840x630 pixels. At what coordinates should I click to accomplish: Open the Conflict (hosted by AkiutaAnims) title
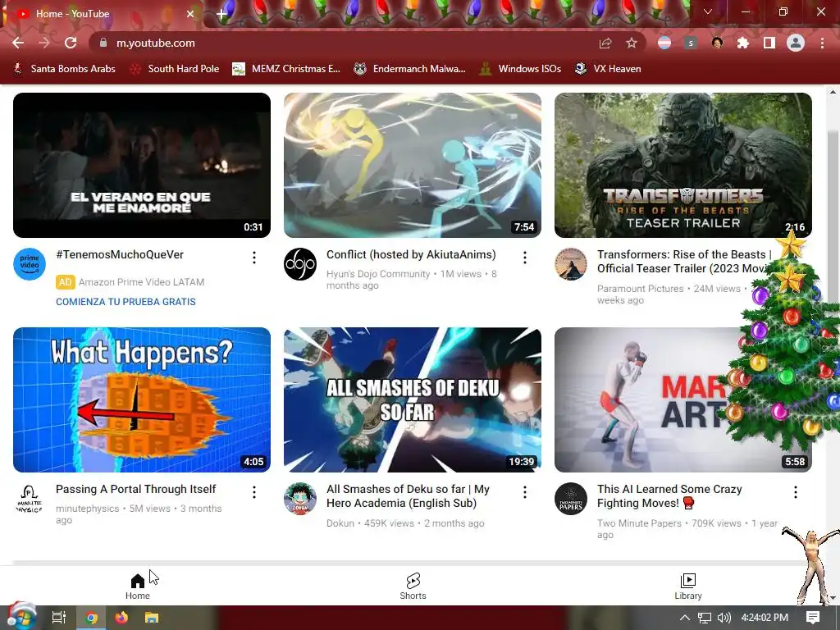[x=412, y=254]
